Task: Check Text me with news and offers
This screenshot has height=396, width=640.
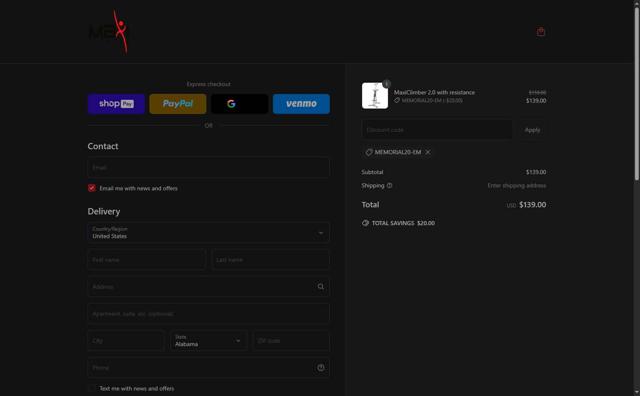Action: (91, 389)
